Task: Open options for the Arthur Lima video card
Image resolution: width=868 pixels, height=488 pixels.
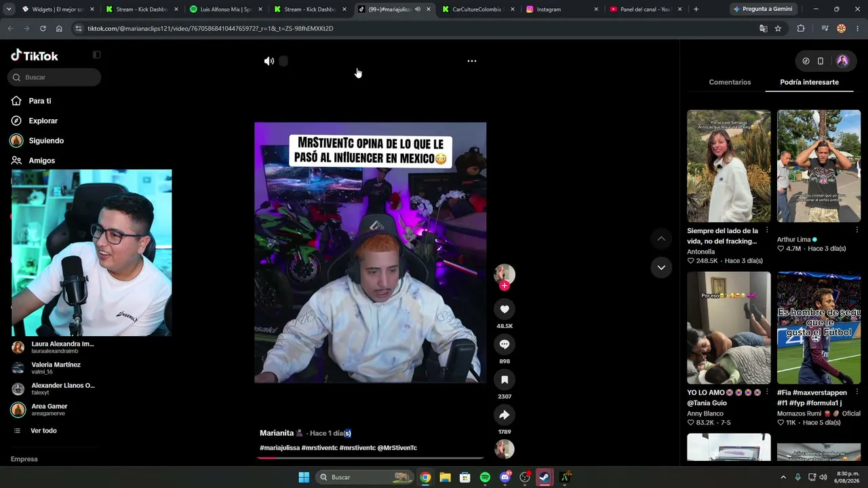Action: tap(856, 230)
